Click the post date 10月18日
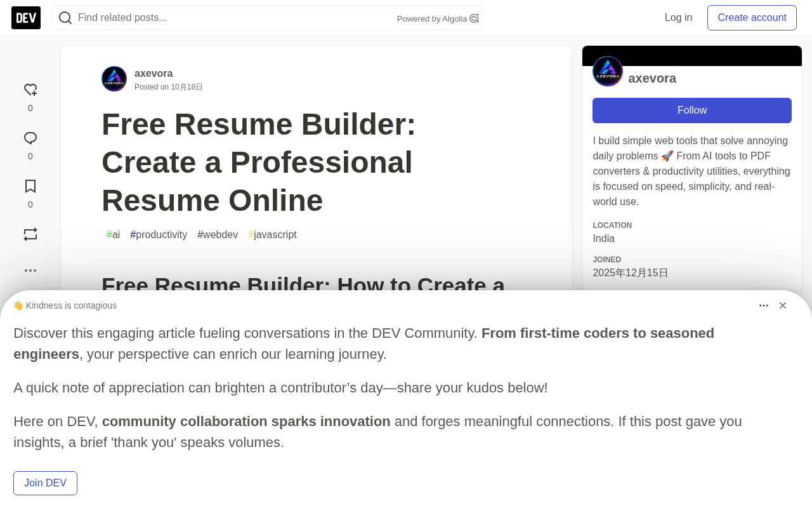This screenshot has width=812, height=508. coord(187,87)
